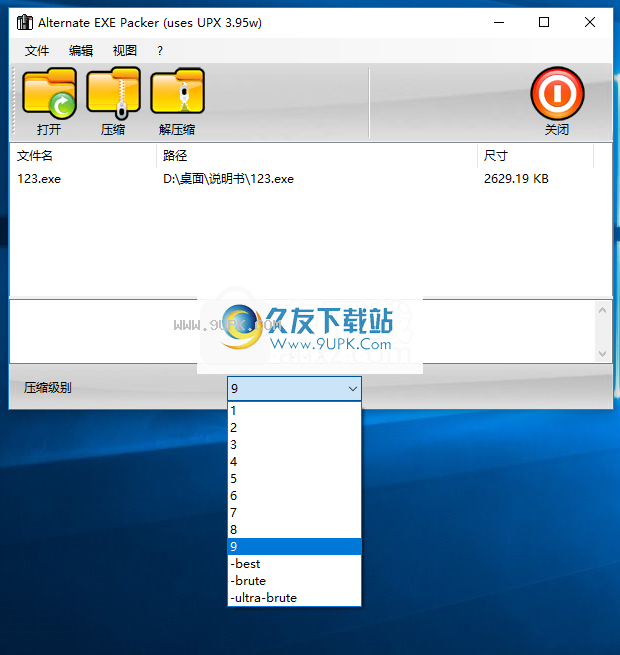Select compression level 5 in the list
The height and width of the screenshot is (655, 620).
295,479
